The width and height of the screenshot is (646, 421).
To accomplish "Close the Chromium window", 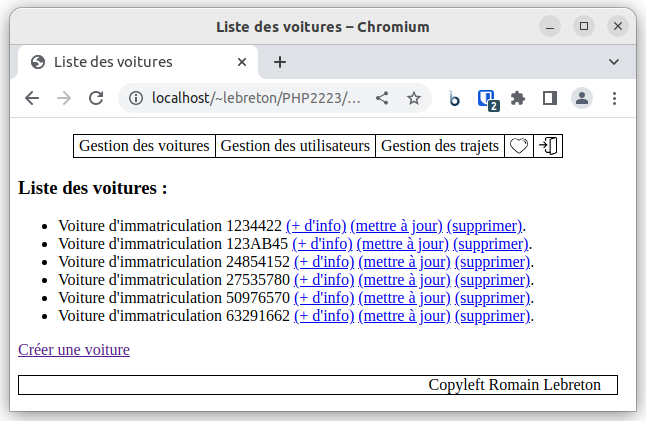I will coord(618,27).
